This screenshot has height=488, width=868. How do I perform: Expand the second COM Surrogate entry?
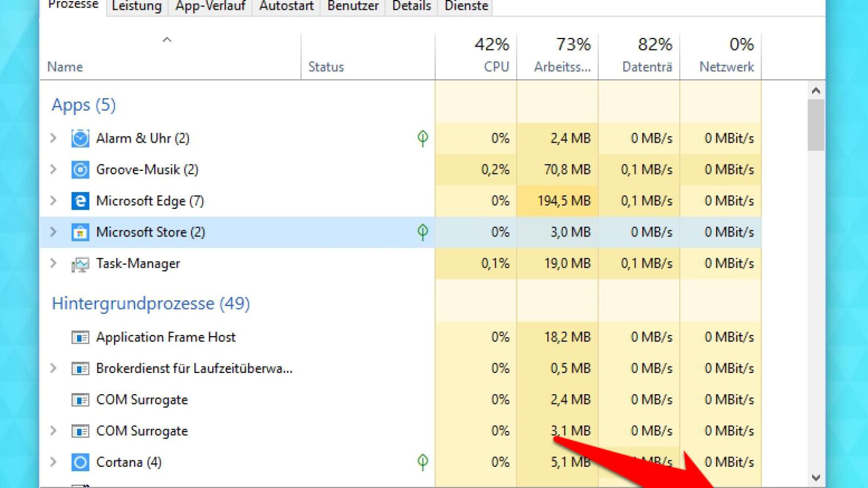coord(53,431)
